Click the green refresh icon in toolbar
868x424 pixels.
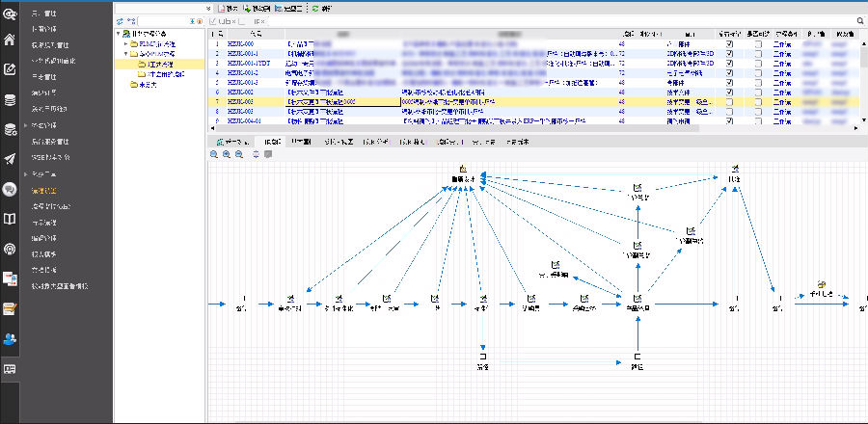[314, 8]
